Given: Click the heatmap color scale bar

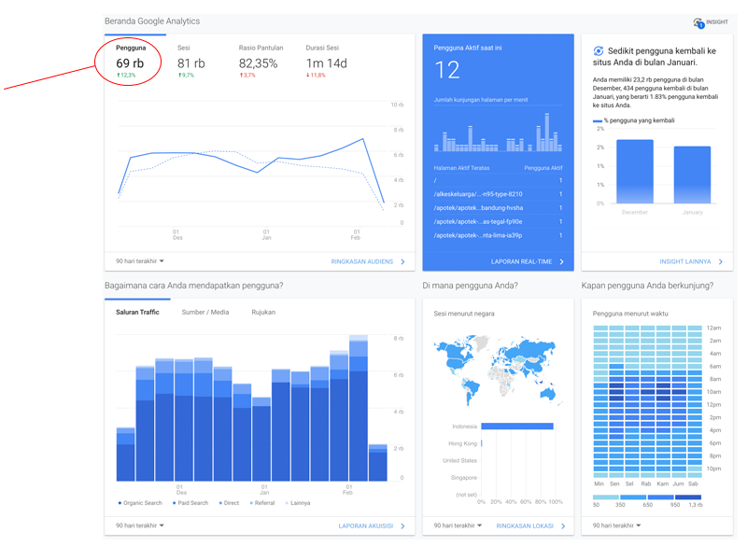Looking at the screenshot, I should click(x=647, y=497).
